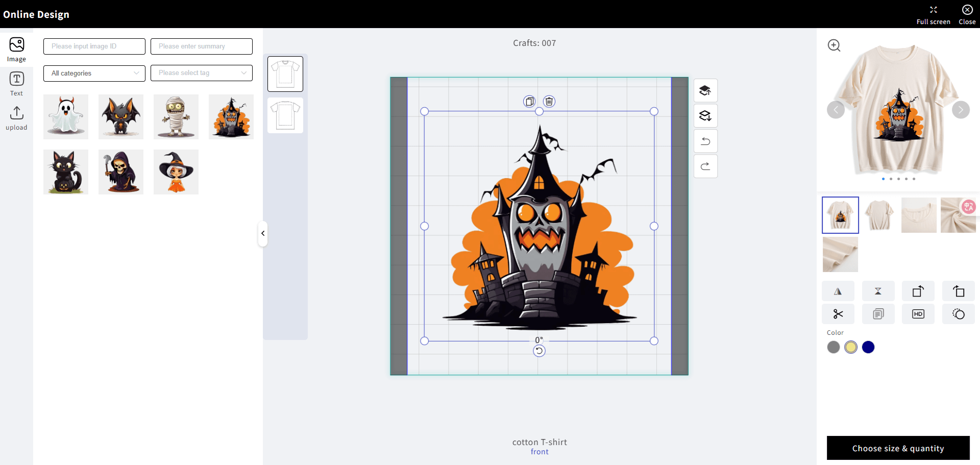Switch to the upload tab
Screen dimensions: 980x465
pyautogui.click(x=16, y=118)
